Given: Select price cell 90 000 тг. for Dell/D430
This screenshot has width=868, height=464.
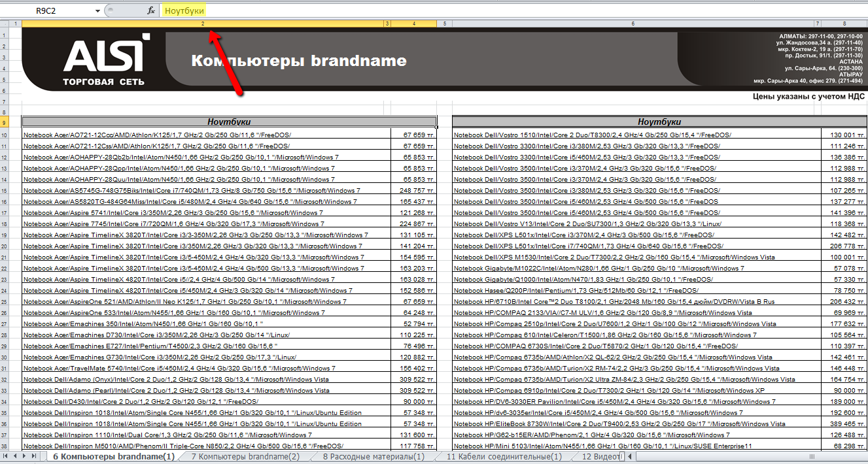Looking at the screenshot, I should coord(413,401).
